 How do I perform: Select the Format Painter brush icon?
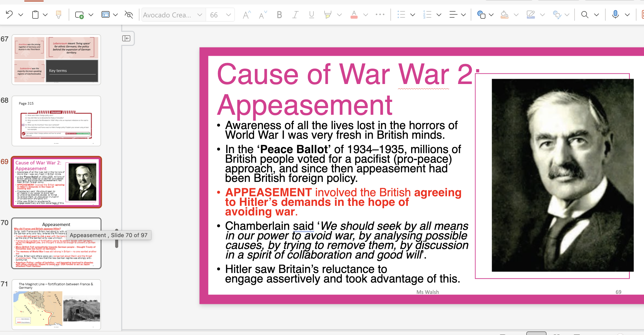pyautogui.click(x=59, y=15)
